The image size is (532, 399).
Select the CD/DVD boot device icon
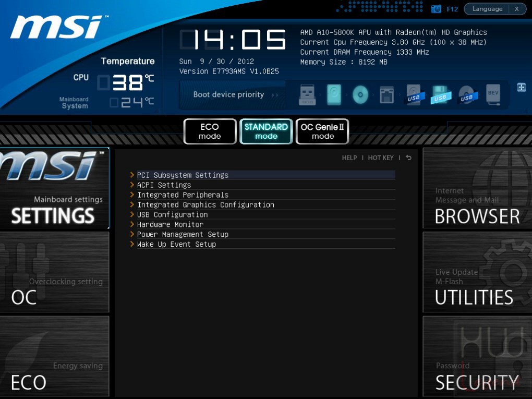tap(360, 94)
